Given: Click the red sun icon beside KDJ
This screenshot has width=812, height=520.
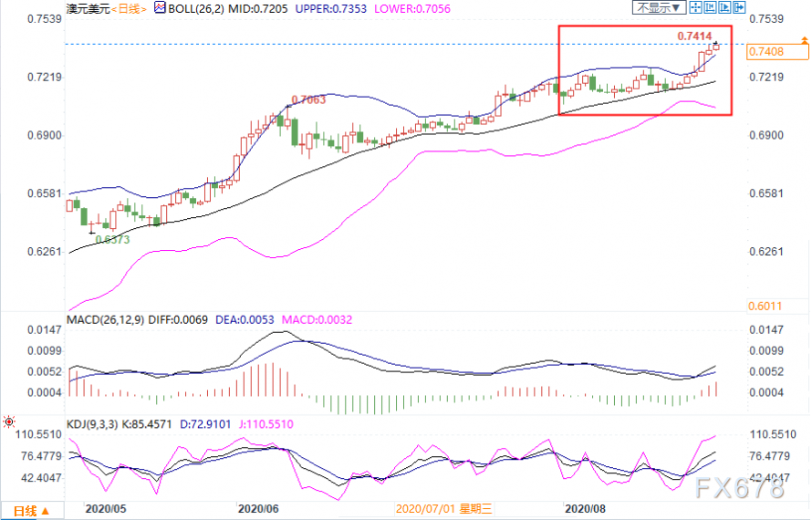Looking at the screenshot, I should pos(8,421).
